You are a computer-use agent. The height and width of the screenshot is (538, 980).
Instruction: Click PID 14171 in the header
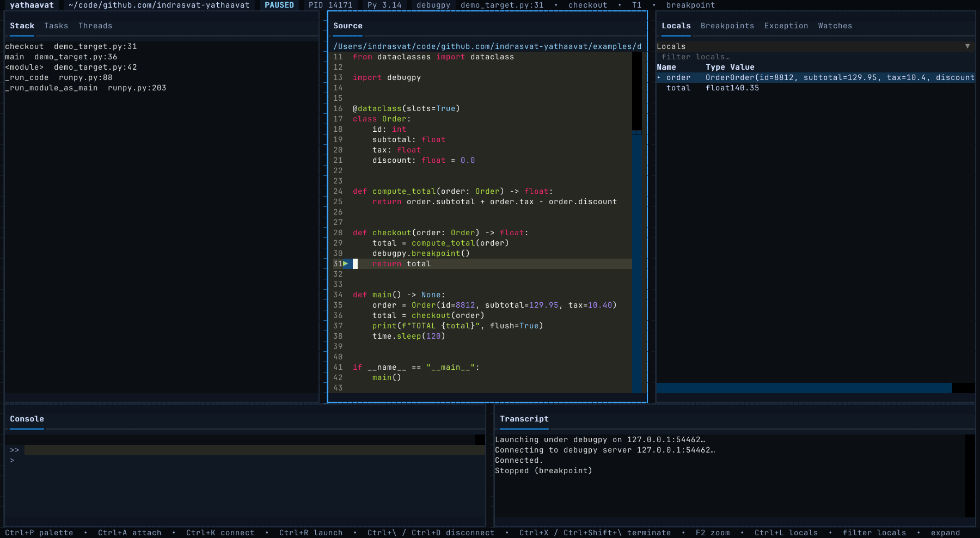[330, 5]
